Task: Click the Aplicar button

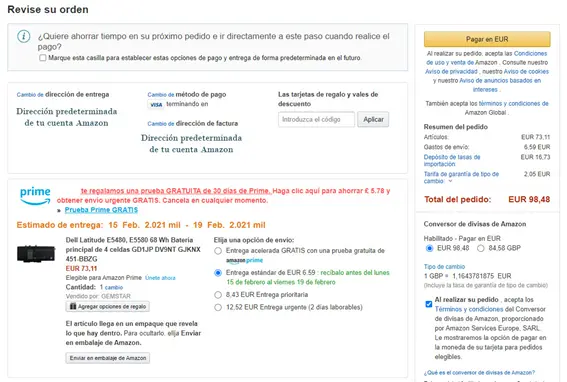Action: pyautogui.click(x=373, y=119)
